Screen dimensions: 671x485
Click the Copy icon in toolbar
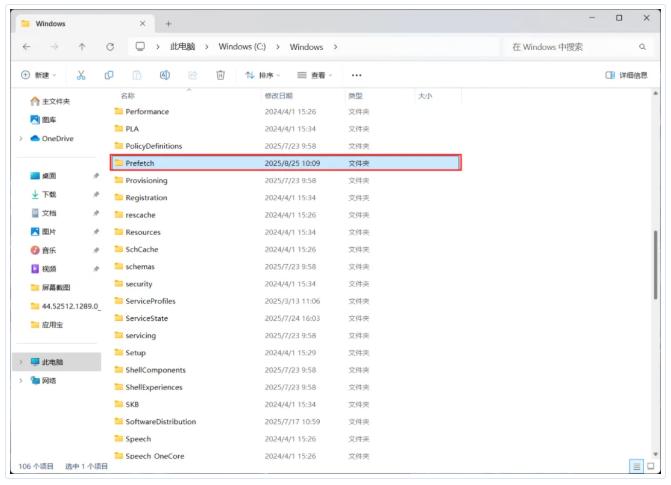coord(109,75)
